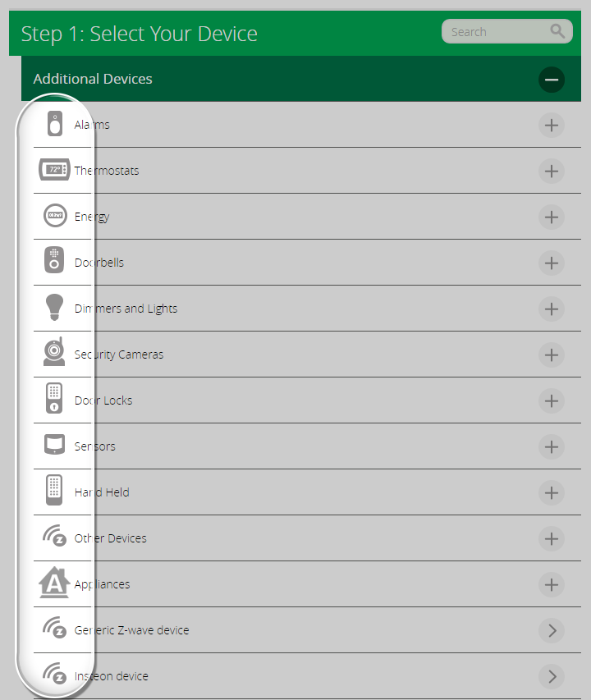The height and width of the screenshot is (700, 591).
Task: Expand the Sensors plus button
Action: click(x=552, y=447)
